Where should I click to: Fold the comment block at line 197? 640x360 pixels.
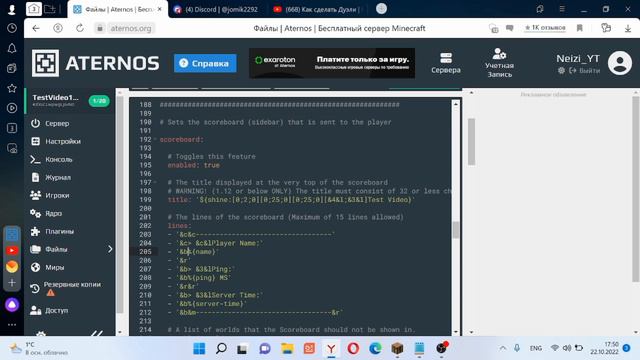click(x=155, y=182)
